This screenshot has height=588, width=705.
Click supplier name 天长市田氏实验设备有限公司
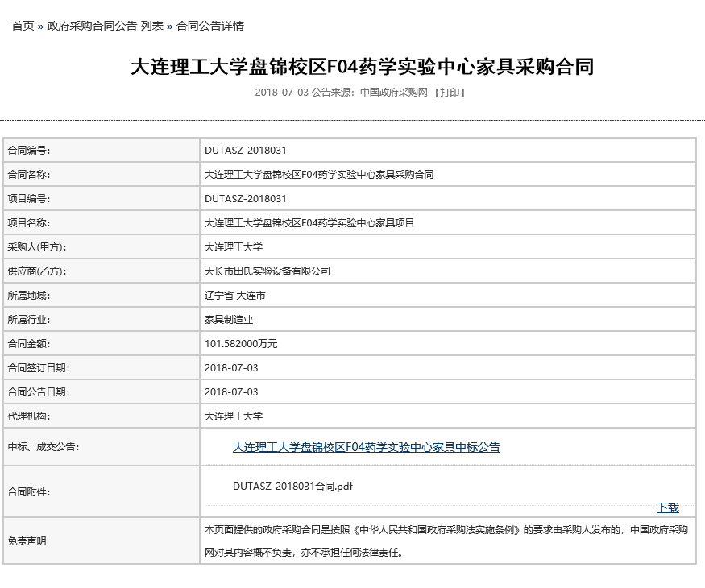tap(267, 271)
